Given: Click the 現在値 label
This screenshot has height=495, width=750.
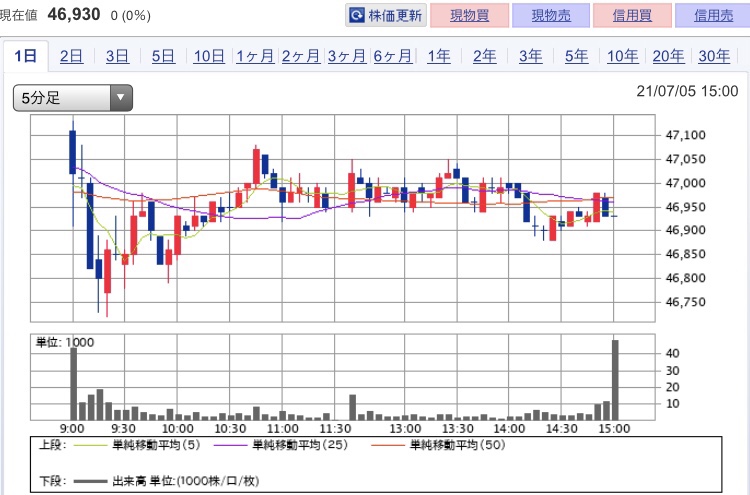Looking at the screenshot, I should (x=18, y=15).
